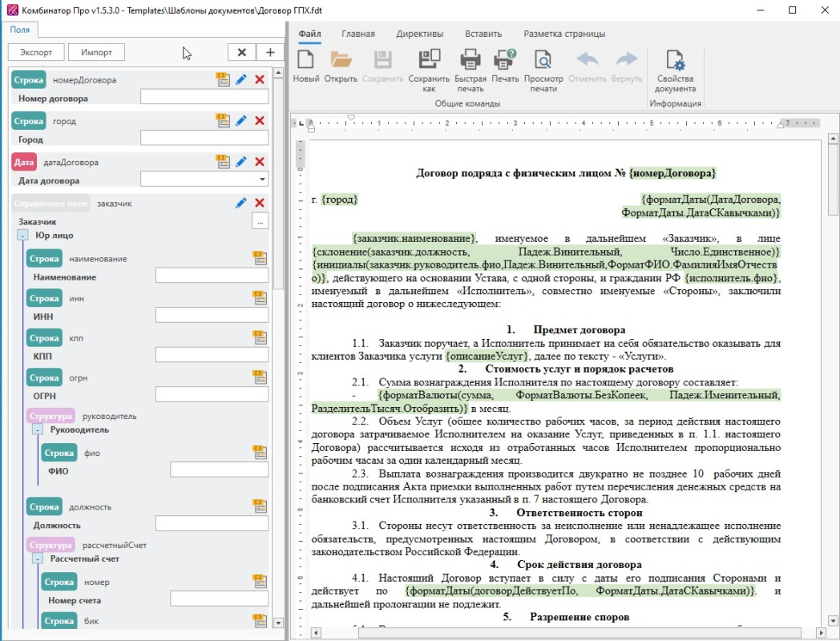Switch to the Главная ribbon tab
840x641 pixels.
357,34
